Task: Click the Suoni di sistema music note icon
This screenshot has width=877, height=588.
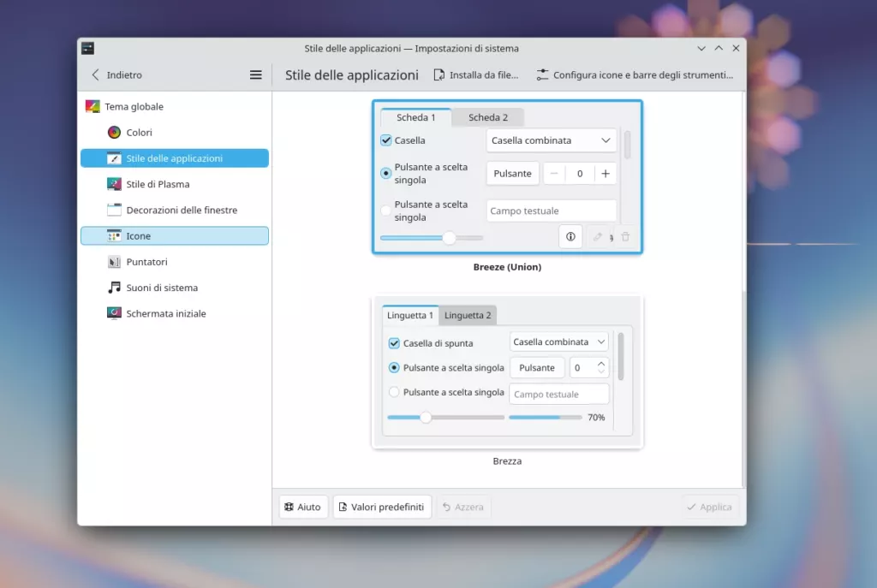Action: click(114, 288)
